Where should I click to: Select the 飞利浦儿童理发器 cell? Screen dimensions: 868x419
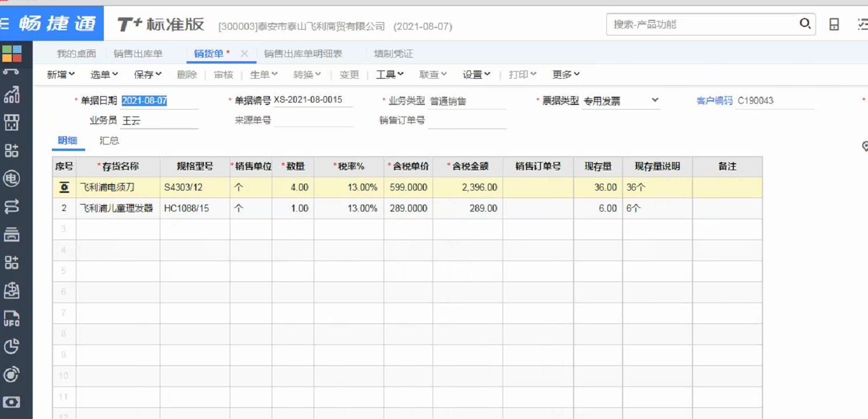point(118,209)
